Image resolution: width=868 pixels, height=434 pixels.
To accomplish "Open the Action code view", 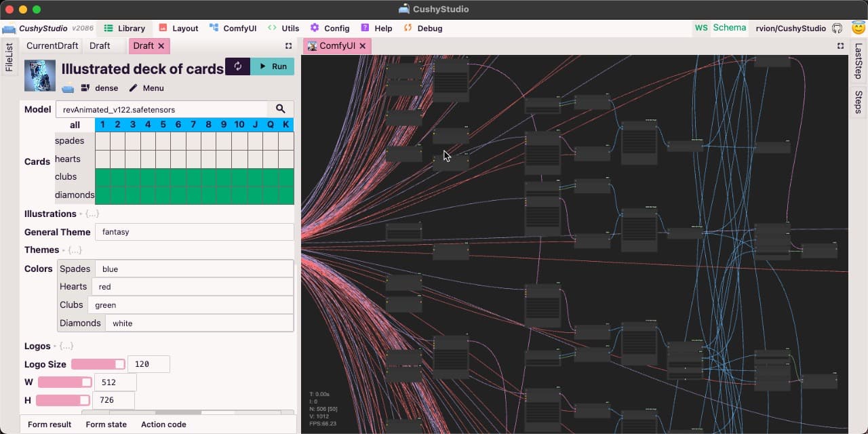I will coord(163,425).
